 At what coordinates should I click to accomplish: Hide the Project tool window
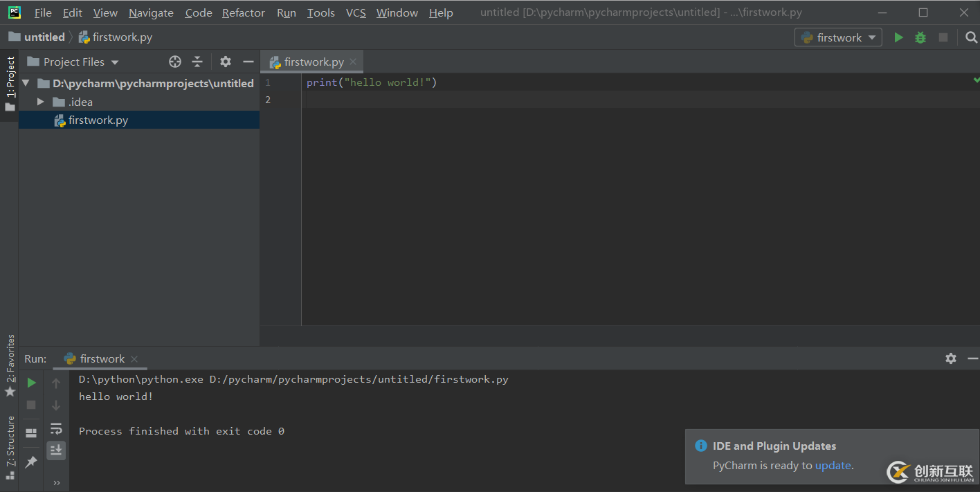248,62
